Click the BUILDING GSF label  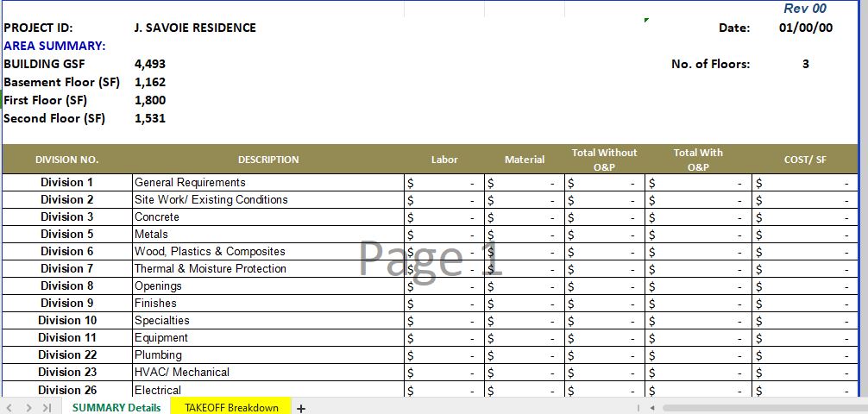pos(44,64)
